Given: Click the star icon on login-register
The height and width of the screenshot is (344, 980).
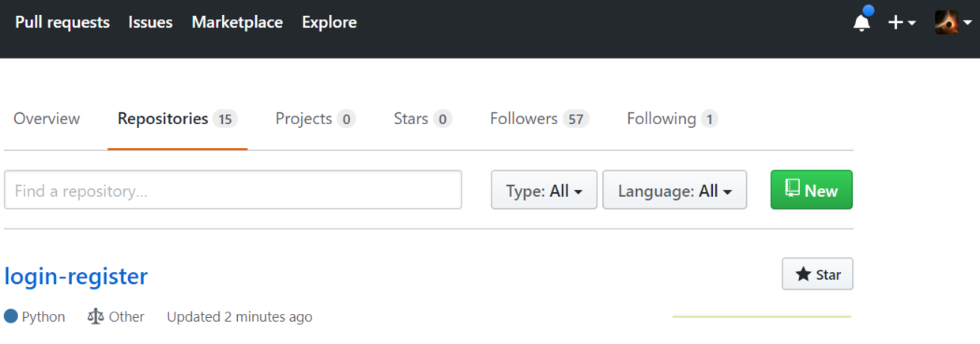Looking at the screenshot, I should 804,274.
